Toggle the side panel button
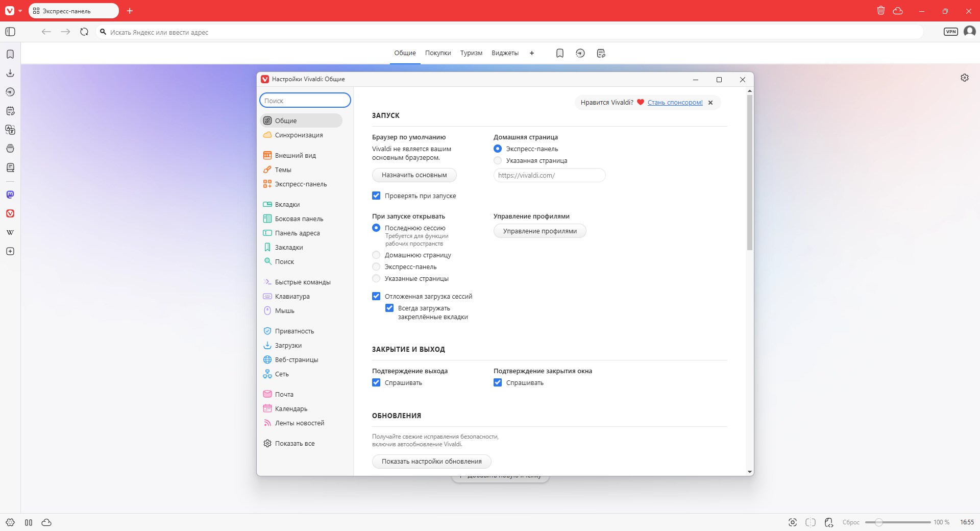 point(10,32)
